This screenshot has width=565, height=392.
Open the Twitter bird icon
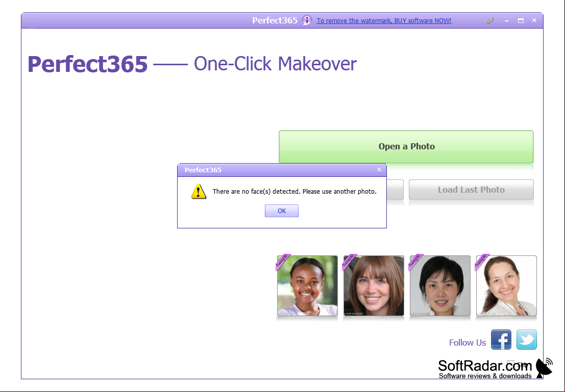pos(526,339)
